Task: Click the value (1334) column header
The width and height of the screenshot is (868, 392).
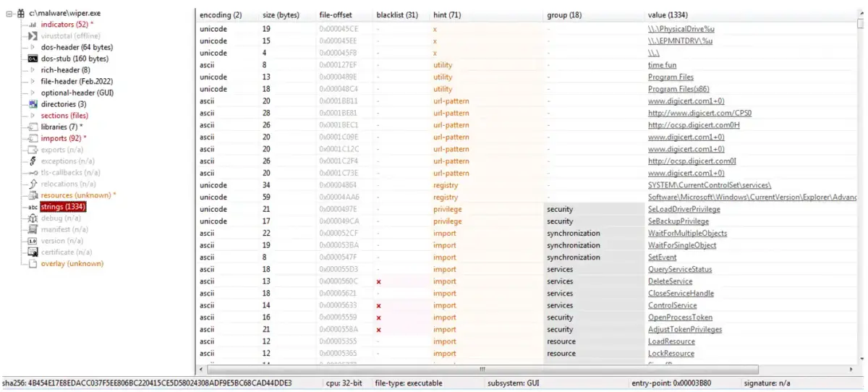Action: click(668, 14)
